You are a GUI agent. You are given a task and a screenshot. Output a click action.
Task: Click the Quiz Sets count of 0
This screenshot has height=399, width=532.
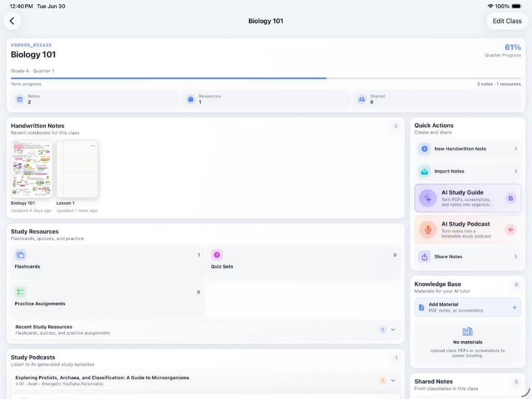(x=395, y=255)
